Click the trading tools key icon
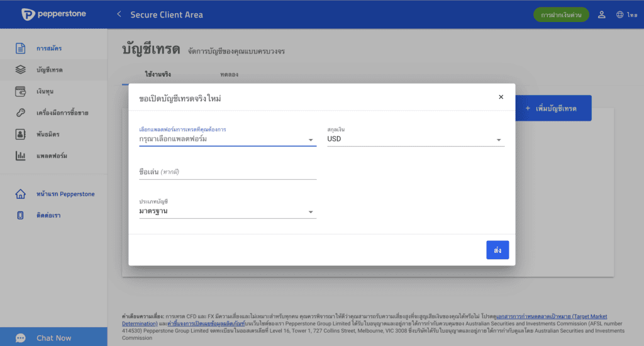This screenshot has width=644, height=346. 21,113
